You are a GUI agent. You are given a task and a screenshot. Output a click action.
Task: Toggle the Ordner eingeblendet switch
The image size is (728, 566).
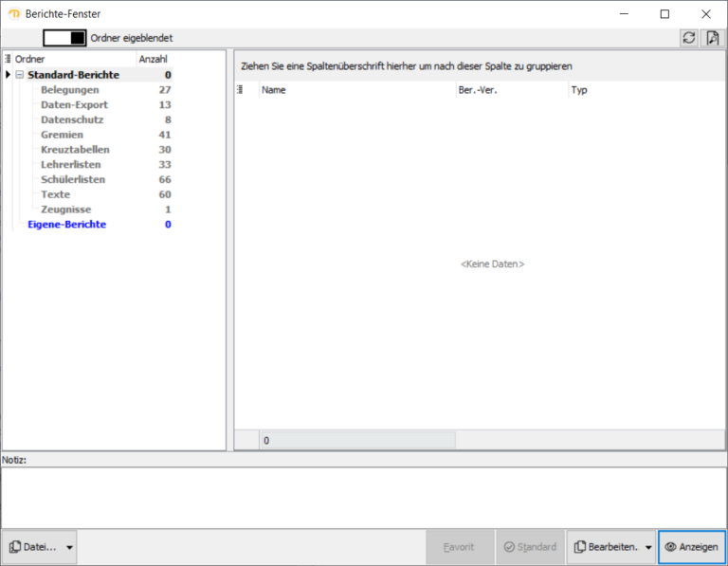pos(64,38)
